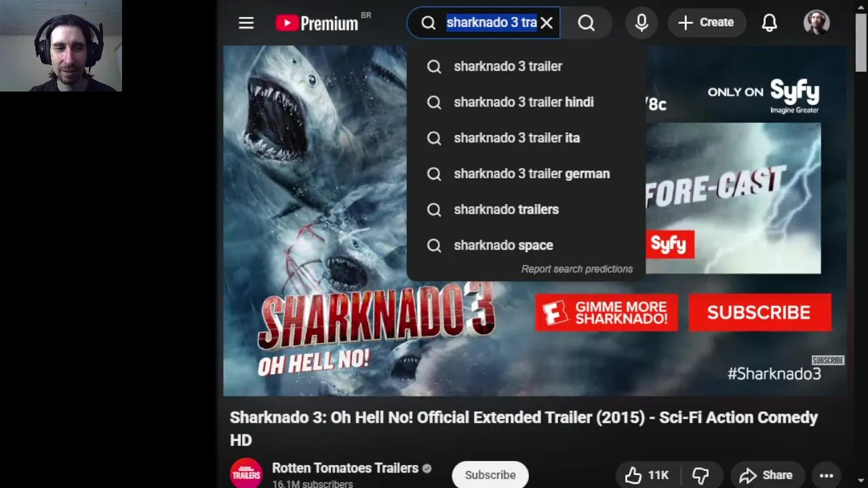Click into the search input field
868x488 pixels.
pyautogui.click(x=491, y=23)
